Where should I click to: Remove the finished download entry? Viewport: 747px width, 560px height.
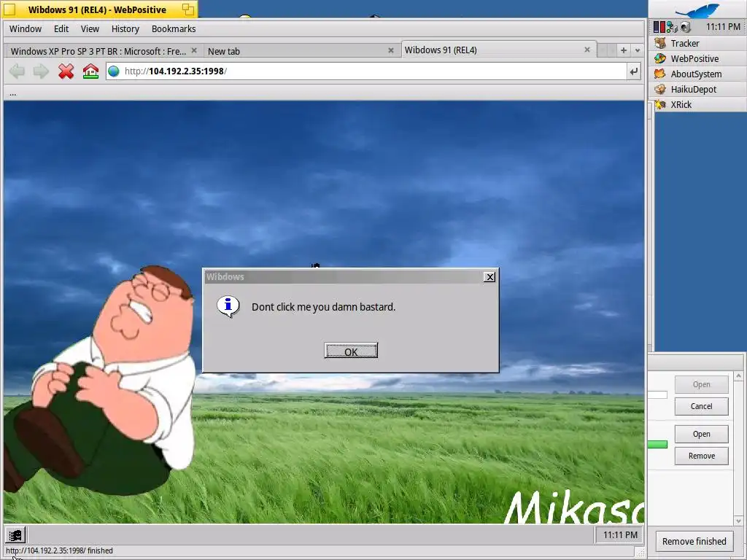[701, 456]
